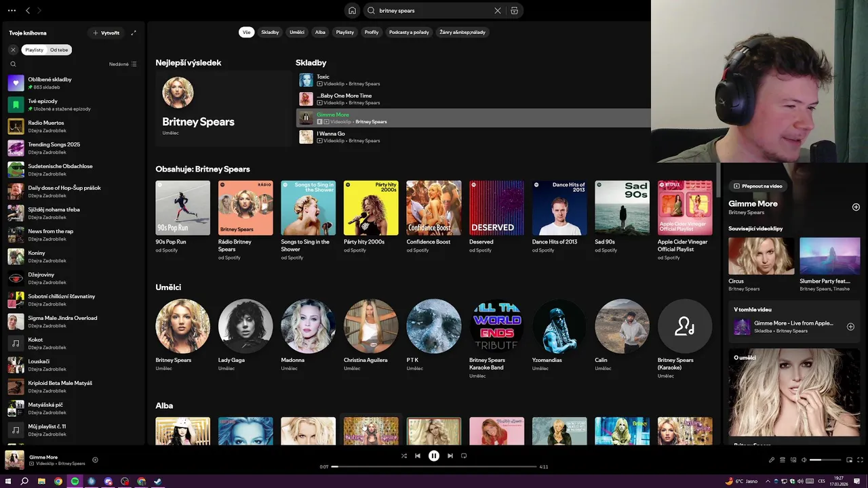Open the Podcasty a pořady tab
Viewport: 868px width, 488px height.
pos(409,32)
